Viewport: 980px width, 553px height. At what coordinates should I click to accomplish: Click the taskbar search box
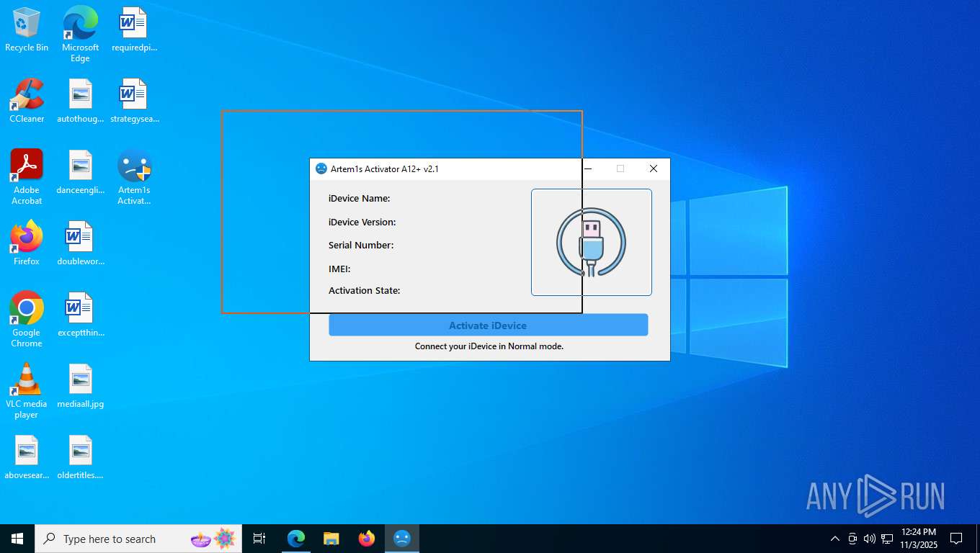point(138,539)
